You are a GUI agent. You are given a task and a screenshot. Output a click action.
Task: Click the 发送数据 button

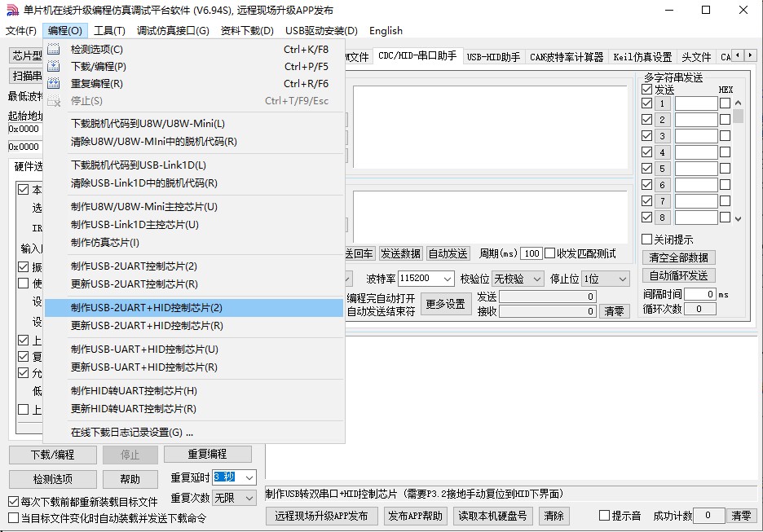point(400,253)
